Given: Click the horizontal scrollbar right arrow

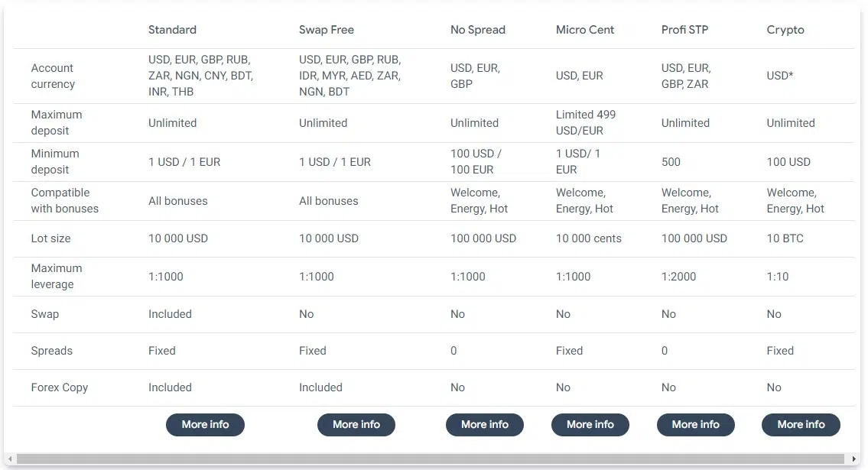Looking at the screenshot, I should click(854, 459).
